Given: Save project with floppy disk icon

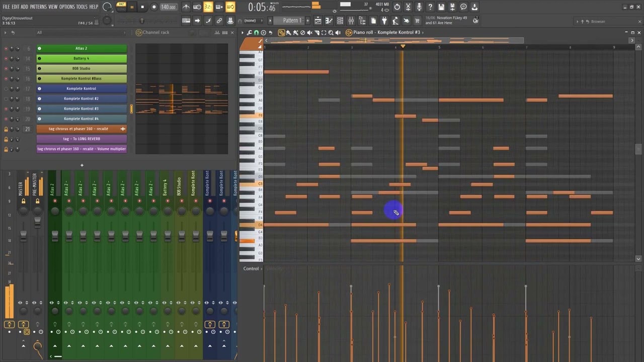Looking at the screenshot, I should pyautogui.click(x=441, y=7).
